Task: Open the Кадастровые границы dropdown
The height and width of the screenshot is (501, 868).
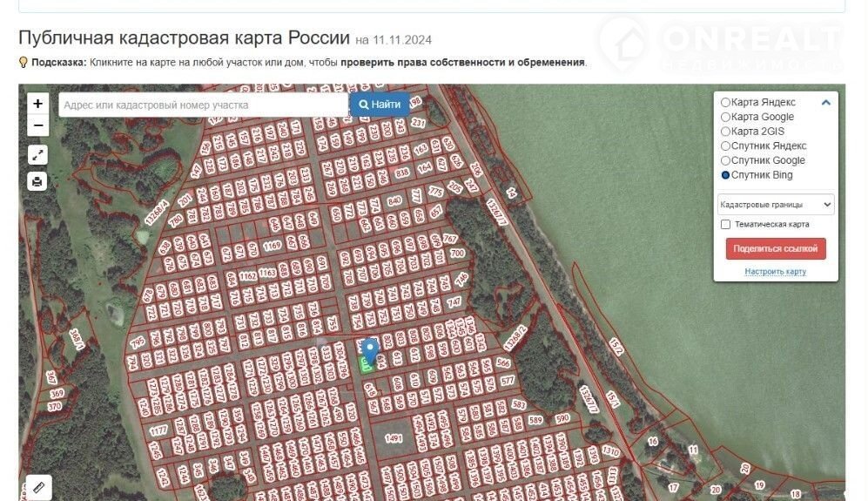Action: pyautogui.click(x=775, y=205)
